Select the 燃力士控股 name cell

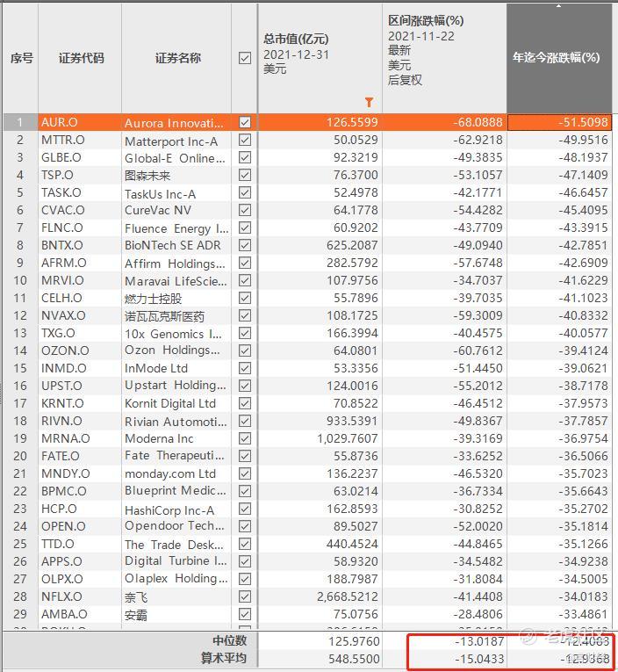pos(176,299)
